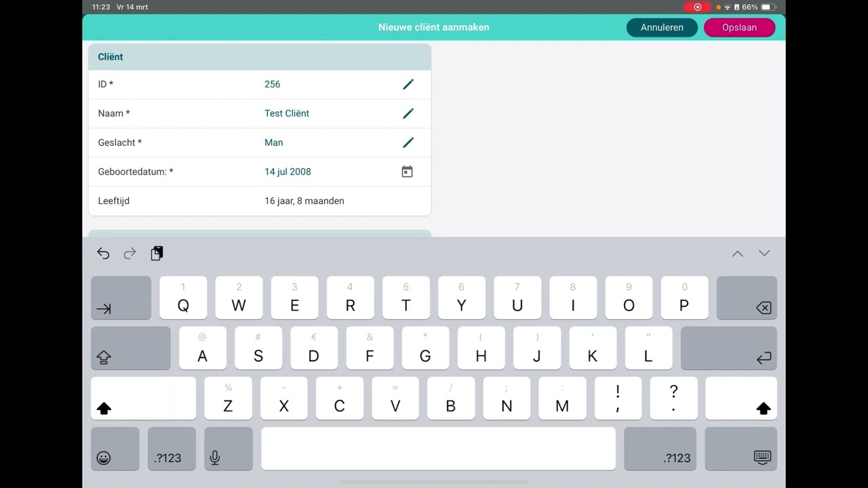Tap the V key
Screen dimensions: 868x488
tap(395, 399)
